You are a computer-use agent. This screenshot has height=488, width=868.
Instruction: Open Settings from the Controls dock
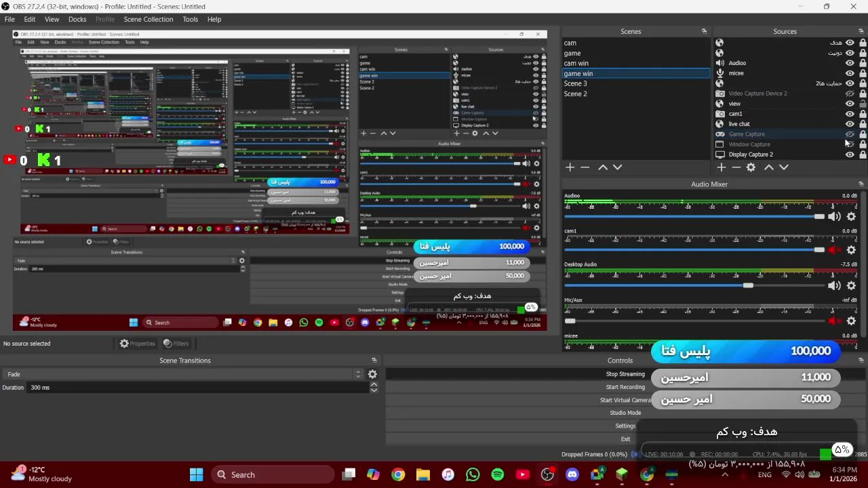(625, 426)
